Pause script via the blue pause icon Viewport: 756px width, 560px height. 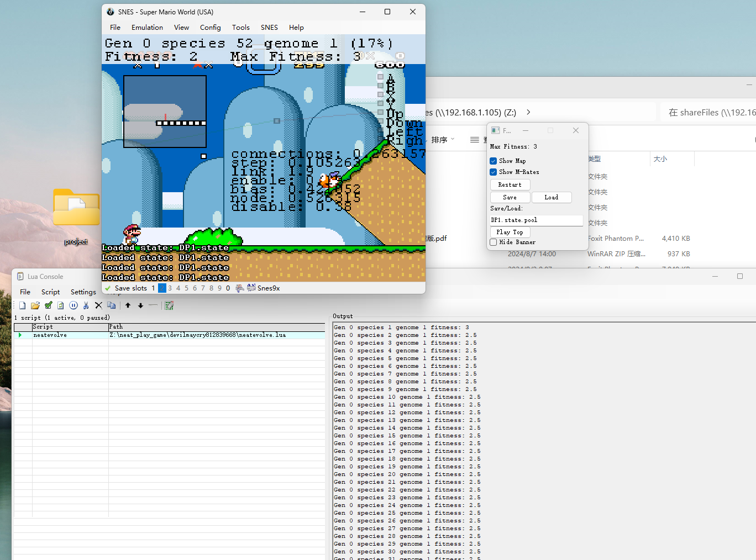click(73, 305)
